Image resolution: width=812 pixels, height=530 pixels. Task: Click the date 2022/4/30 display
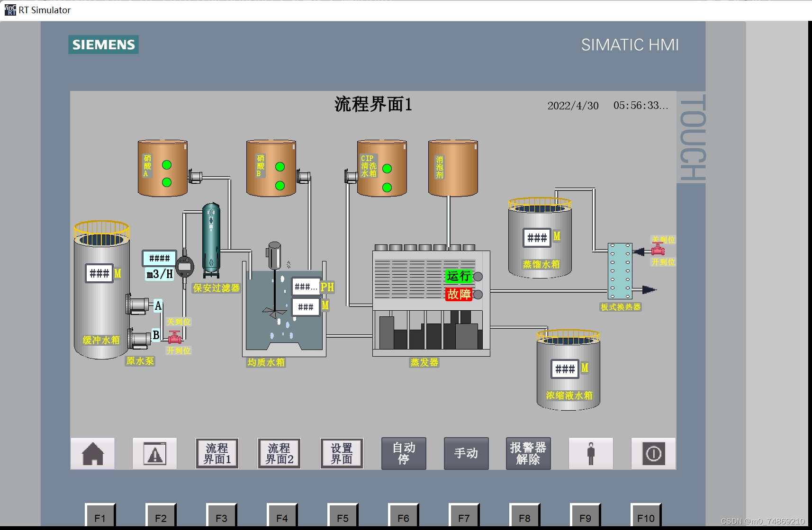pos(573,106)
